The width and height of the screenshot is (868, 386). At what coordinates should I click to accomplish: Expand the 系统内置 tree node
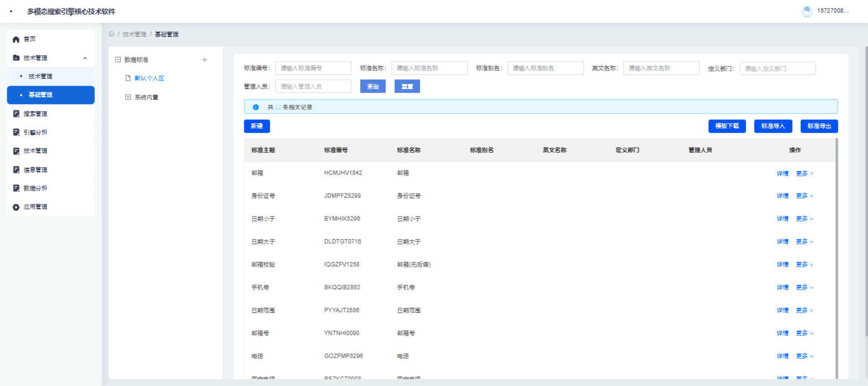point(128,97)
